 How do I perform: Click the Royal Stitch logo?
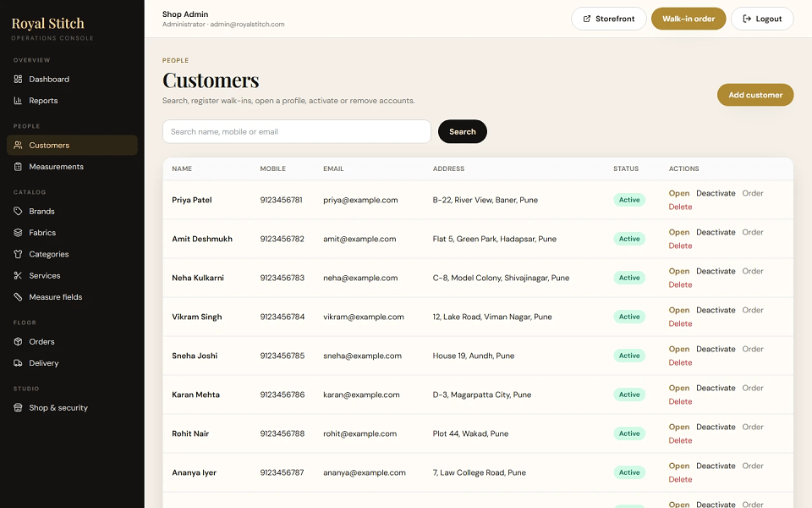point(47,24)
